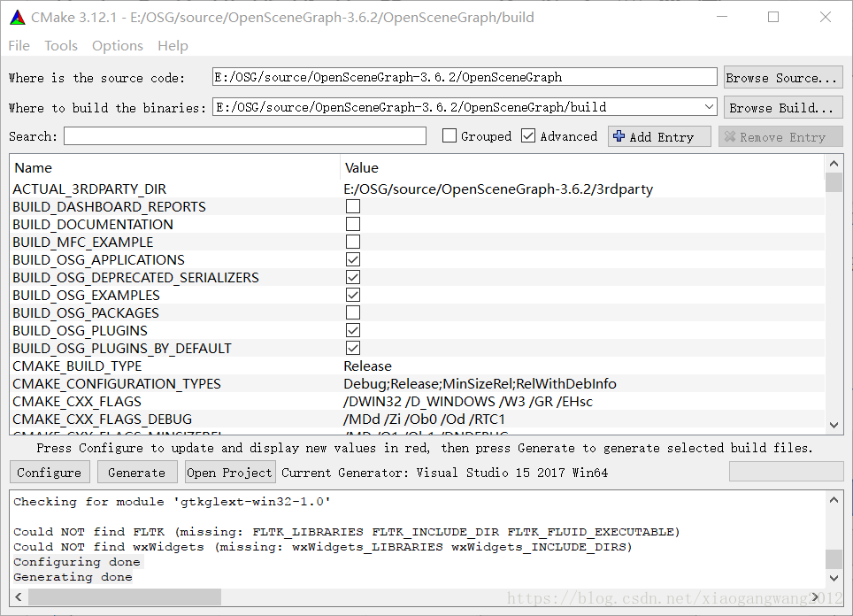Select the BUILD_DOCUMENTATION entry name

93,224
